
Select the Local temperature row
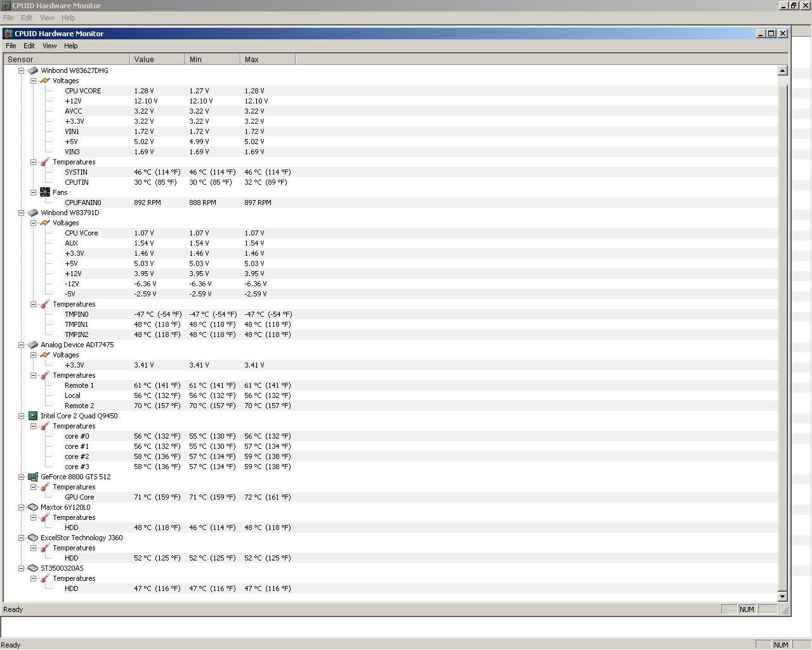(x=391, y=395)
